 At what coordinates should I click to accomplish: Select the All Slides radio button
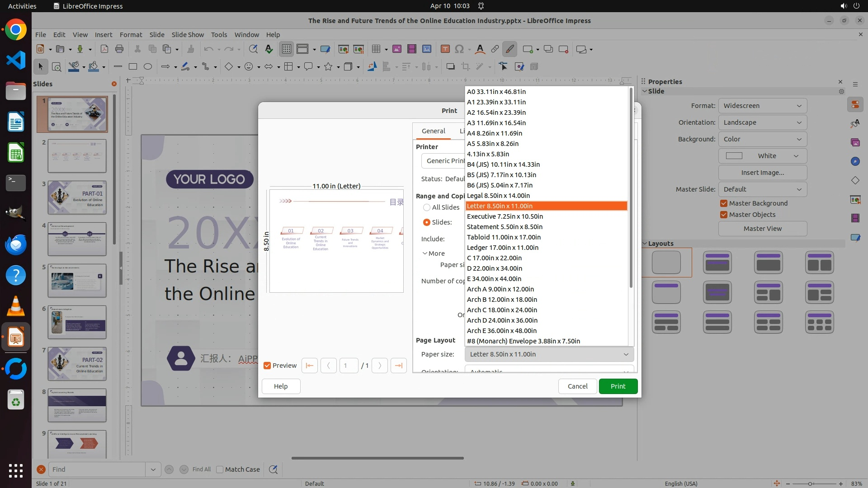(426, 207)
